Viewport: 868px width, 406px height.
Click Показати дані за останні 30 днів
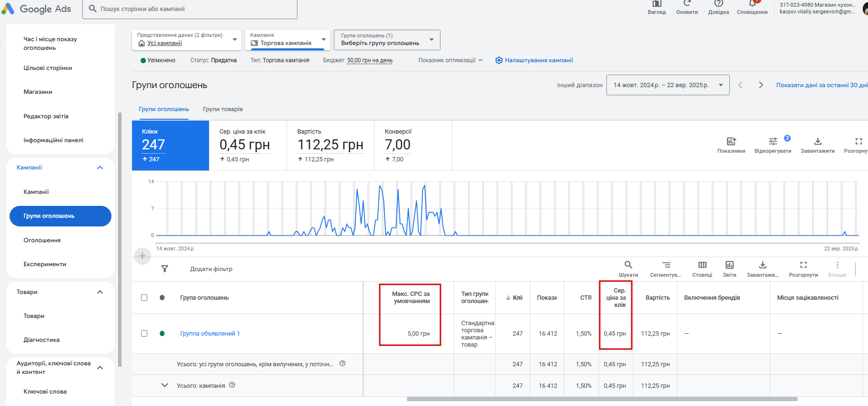[822, 85]
